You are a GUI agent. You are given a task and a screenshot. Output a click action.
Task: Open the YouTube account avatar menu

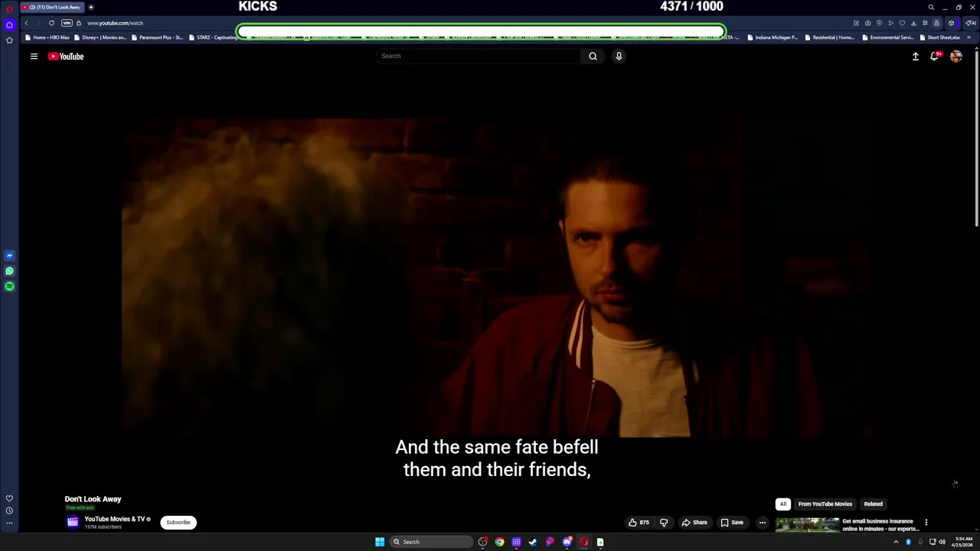click(956, 56)
